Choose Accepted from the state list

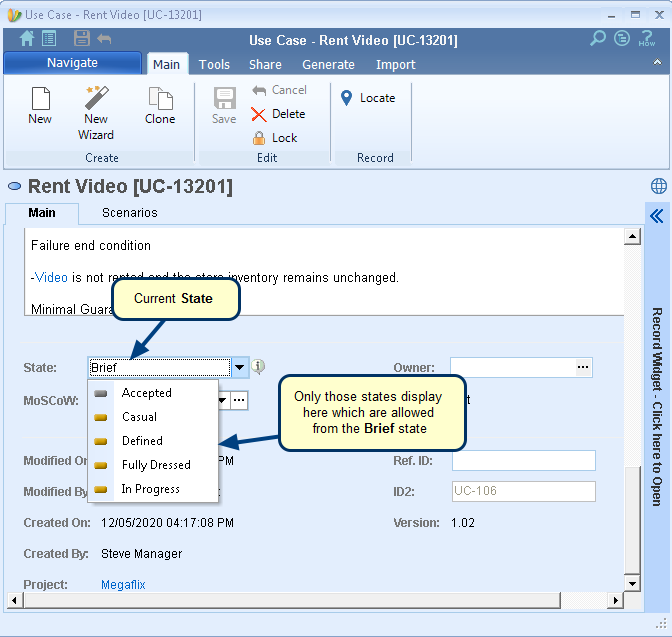153,393
